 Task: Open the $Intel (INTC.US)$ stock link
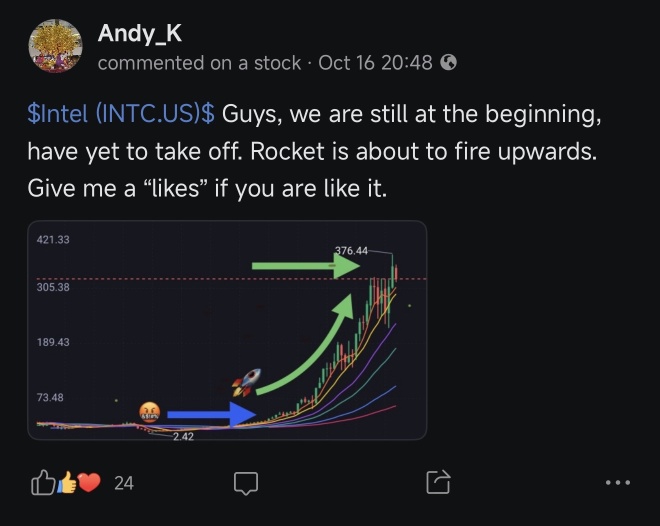pyautogui.click(x=121, y=114)
